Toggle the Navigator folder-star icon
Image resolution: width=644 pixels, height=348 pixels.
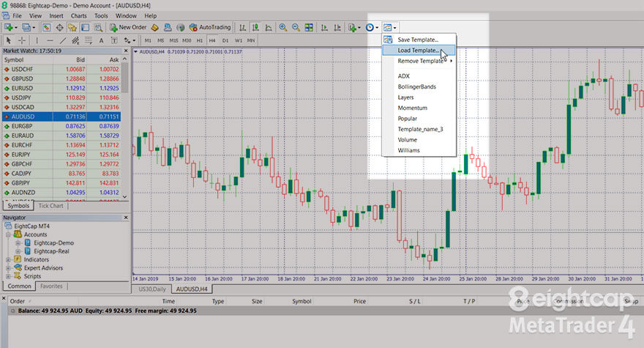point(72,28)
